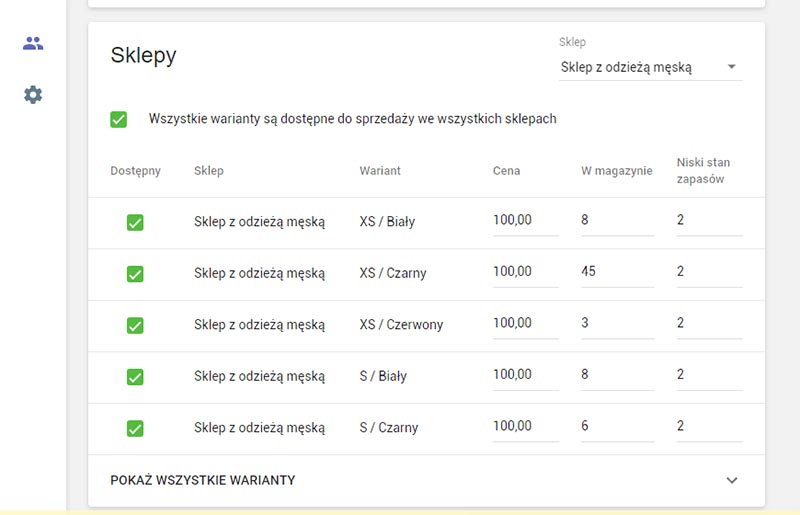Edit stock quantity 45 for XS / Czarny

click(x=617, y=273)
